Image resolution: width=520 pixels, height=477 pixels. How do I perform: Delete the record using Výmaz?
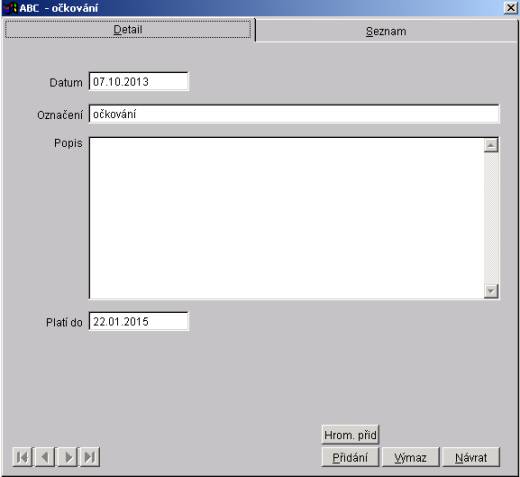point(411,457)
